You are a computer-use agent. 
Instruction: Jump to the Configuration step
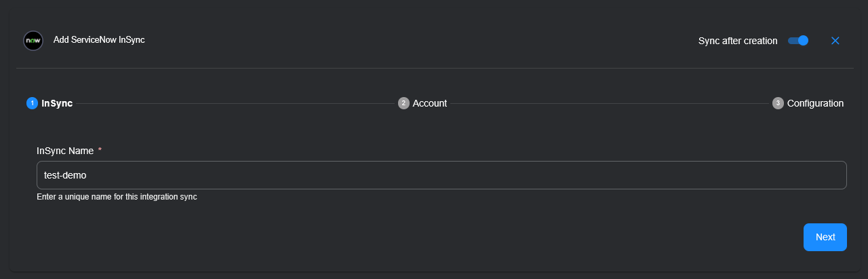(x=815, y=103)
